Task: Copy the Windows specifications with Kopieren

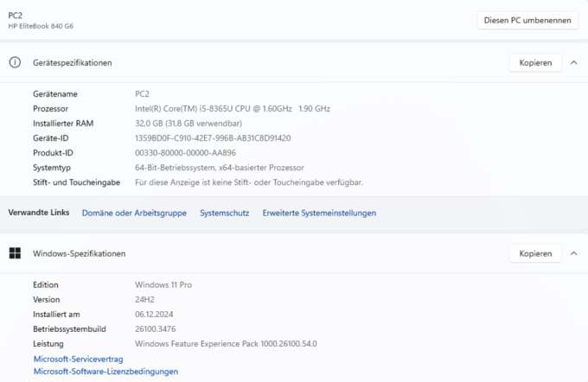Action: click(x=535, y=254)
